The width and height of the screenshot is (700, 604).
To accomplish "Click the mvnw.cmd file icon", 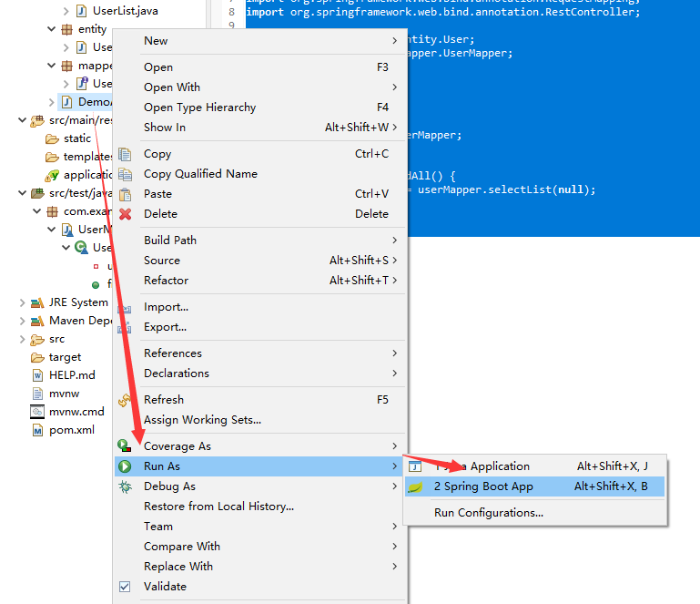I will [x=37, y=412].
